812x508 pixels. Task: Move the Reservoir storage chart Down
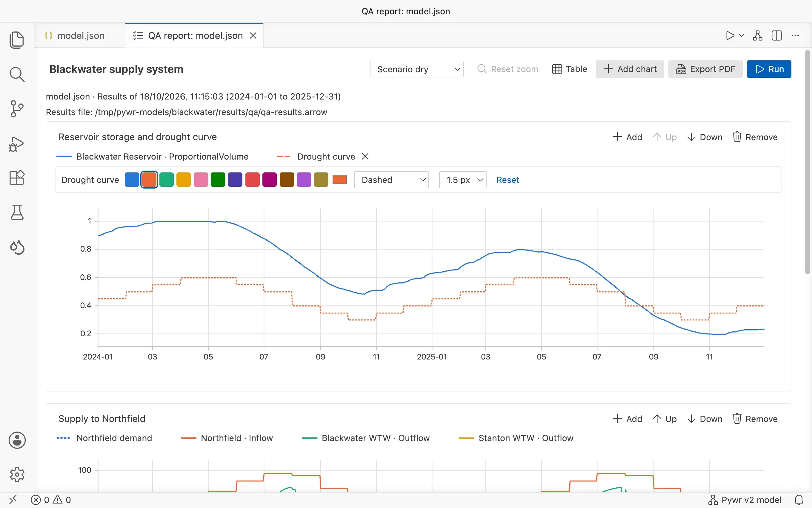pyautogui.click(x=705, y=137)
